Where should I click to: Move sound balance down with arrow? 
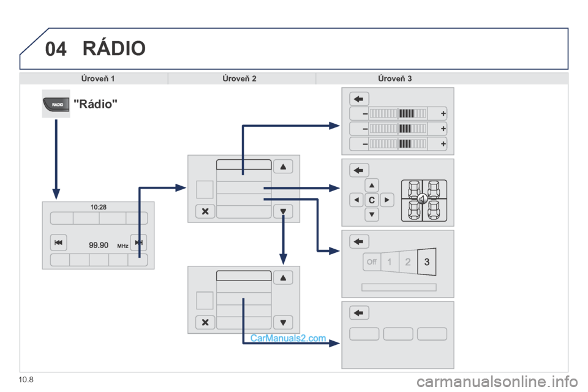coord(372,214)
